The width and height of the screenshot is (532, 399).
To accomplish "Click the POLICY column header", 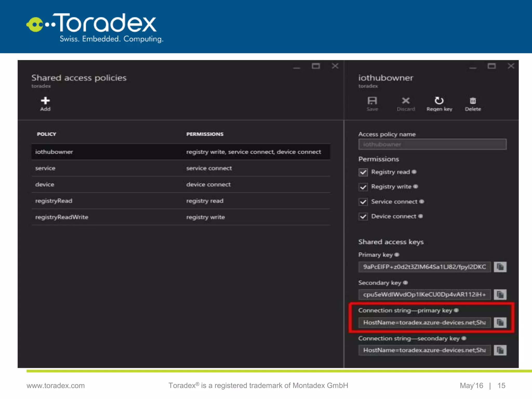I will point(46,134).
